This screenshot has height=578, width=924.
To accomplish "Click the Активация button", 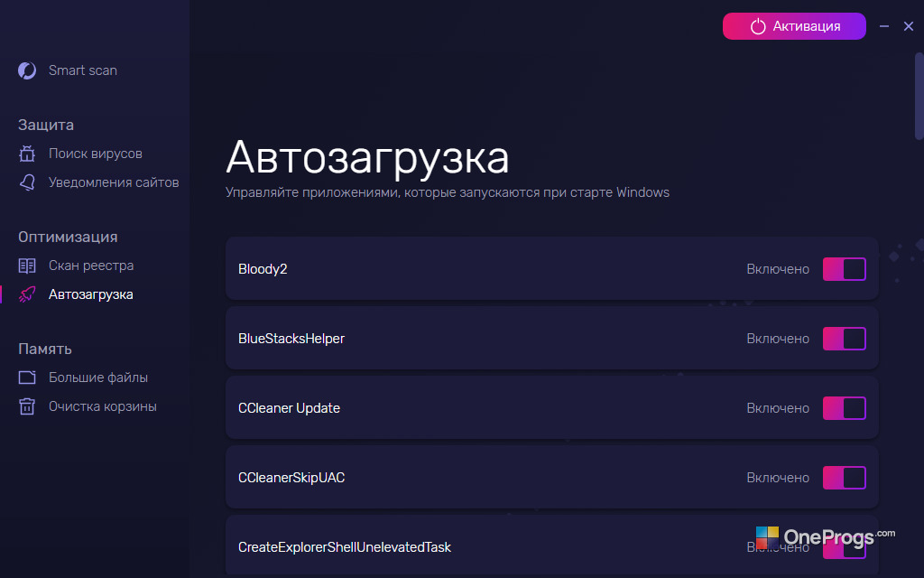I will tap(794, 26).
